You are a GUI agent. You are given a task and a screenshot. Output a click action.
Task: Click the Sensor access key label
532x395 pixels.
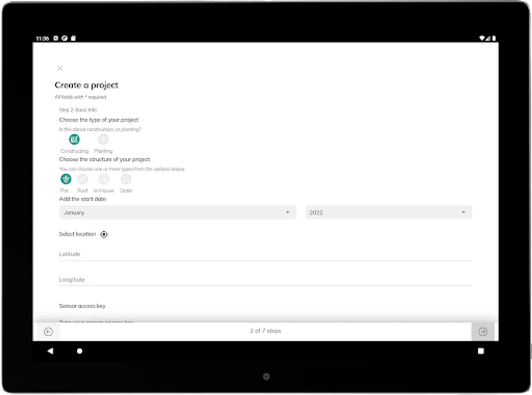(82, 306)
